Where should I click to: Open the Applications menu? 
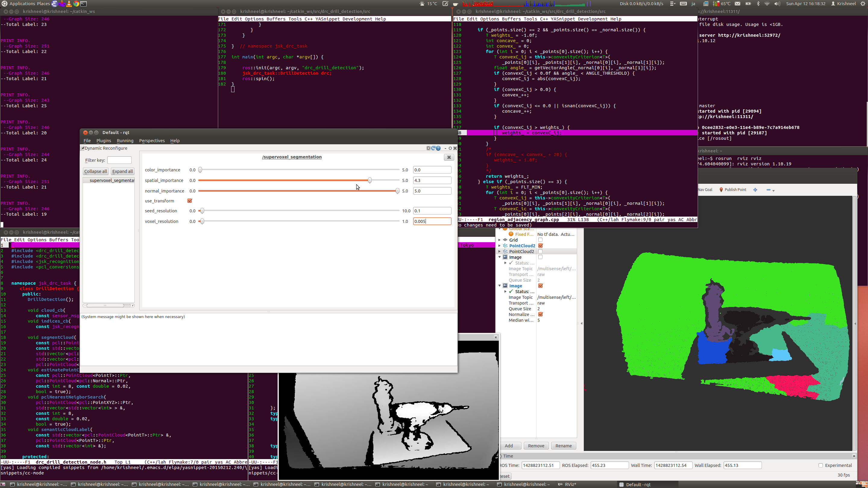[22, 4]
